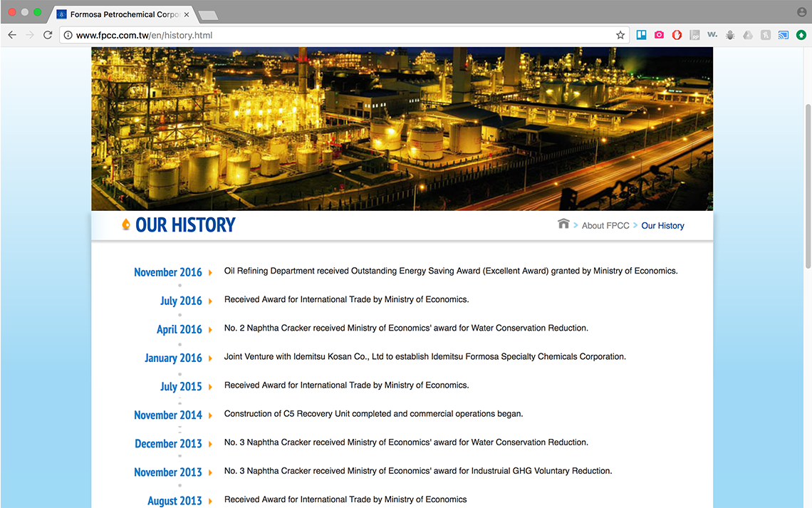Reload the page with the refresh icon

pyautogui.click(x=48, y=35)
